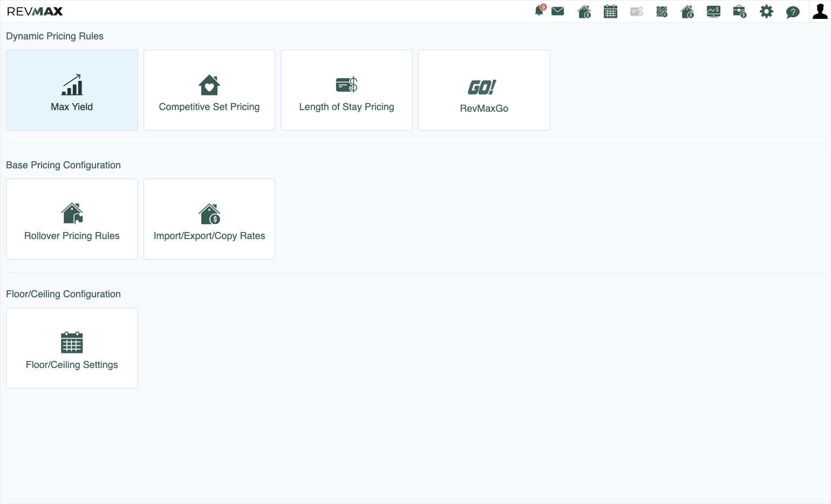Screen dimensions: 831x504
Task: Open the mail envelope icon
Action: point(558,11)
